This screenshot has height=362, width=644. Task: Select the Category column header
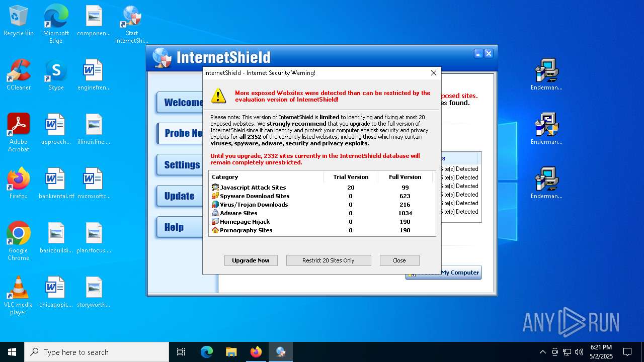coord(266,177)
